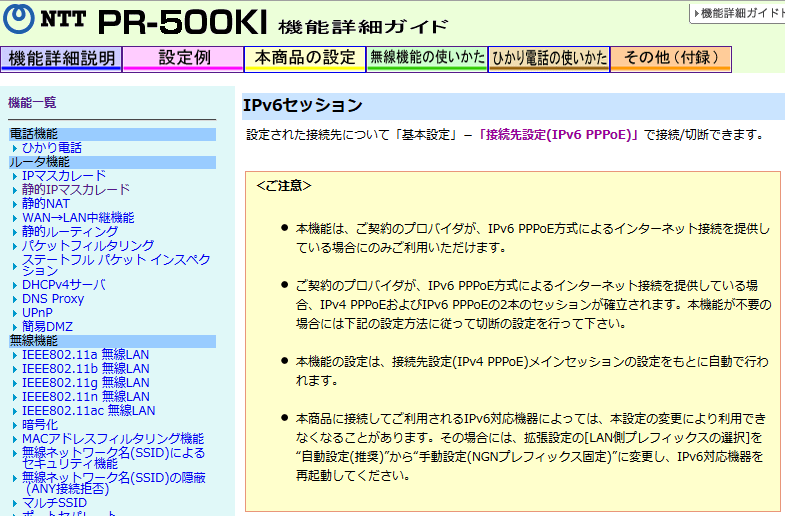The width and height of the screenshot is (785, 516).
Task: Click the arrow icon beside ひかり電話
Action: (x=15, y=148)
